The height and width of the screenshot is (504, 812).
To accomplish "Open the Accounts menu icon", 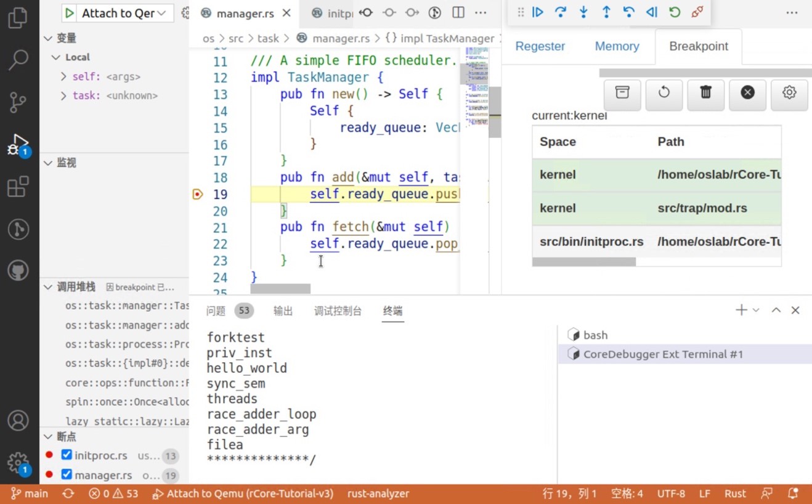I will click(x=18, y=421).
